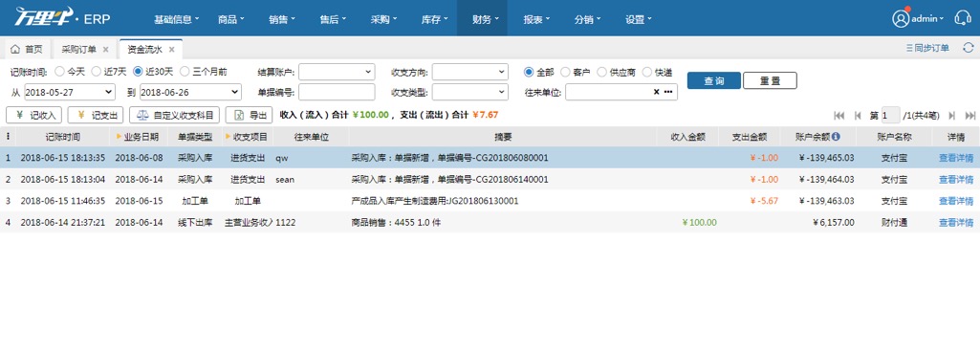This screenshot has height=352, width=980.
Task: Expand the admin account dropdown
Action: pos(927,19)
